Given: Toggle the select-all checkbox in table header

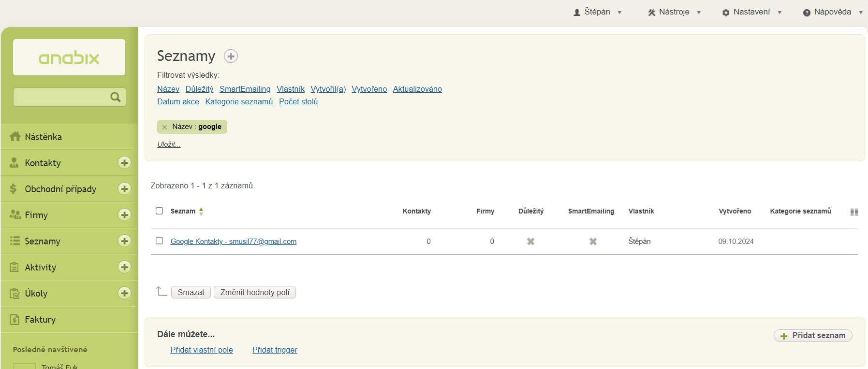Looking at the screenshot, I should [x=159, y=211].
